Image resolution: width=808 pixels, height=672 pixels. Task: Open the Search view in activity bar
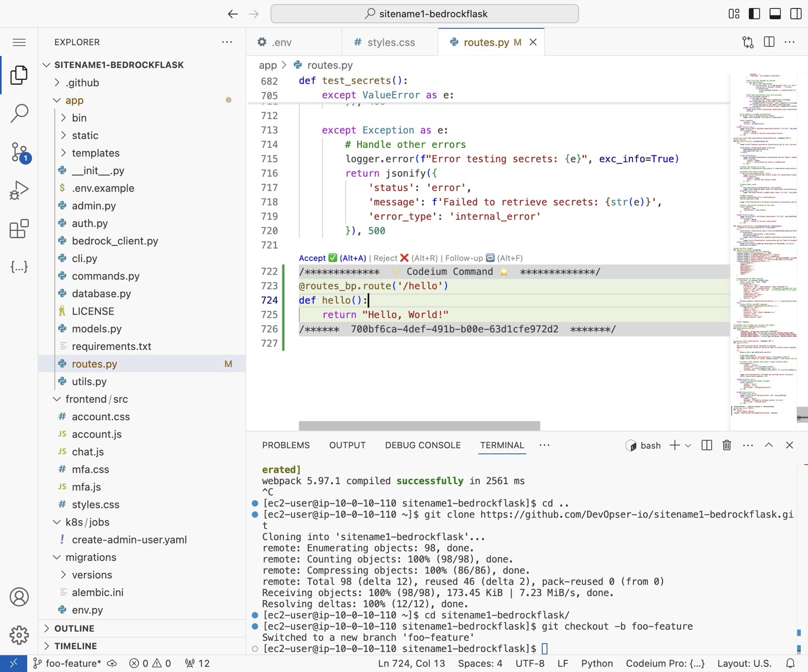[x=19, y=113]
